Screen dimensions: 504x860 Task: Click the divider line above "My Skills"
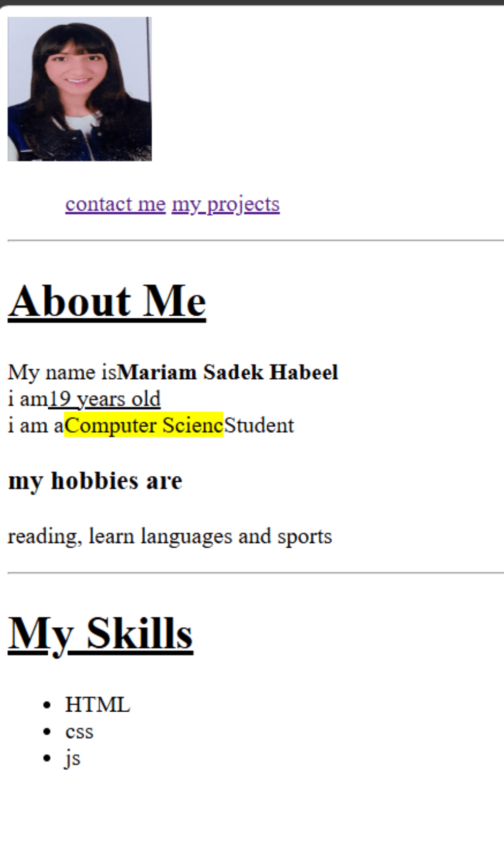coord(255,573)
